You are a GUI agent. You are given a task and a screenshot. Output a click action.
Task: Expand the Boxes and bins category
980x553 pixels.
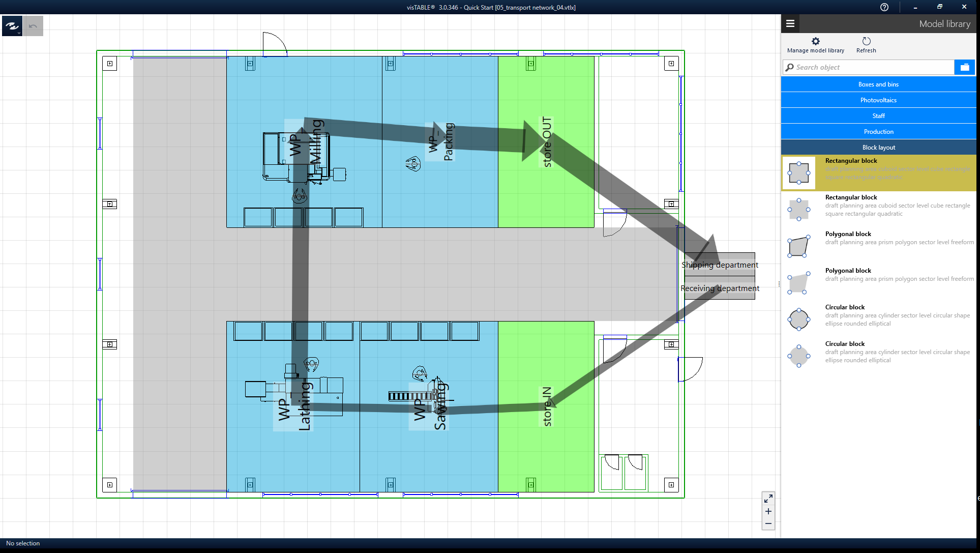click(878, 84)
